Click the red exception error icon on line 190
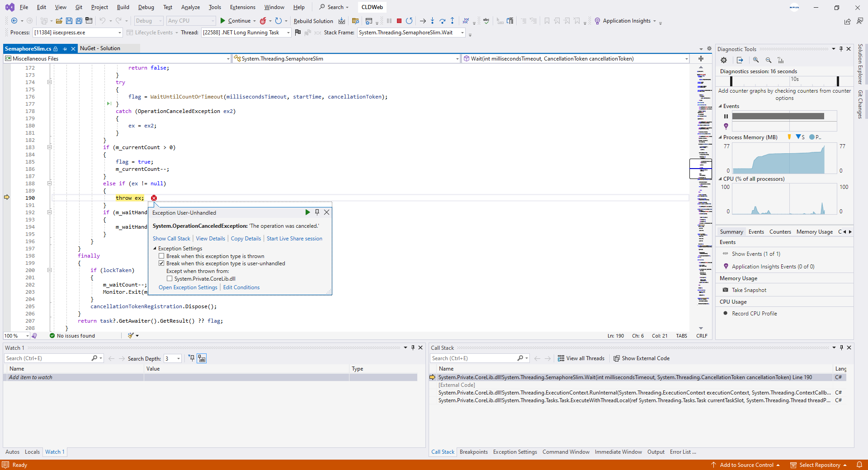The width and height of the screenshot is (868, 470). coord(154,198)
